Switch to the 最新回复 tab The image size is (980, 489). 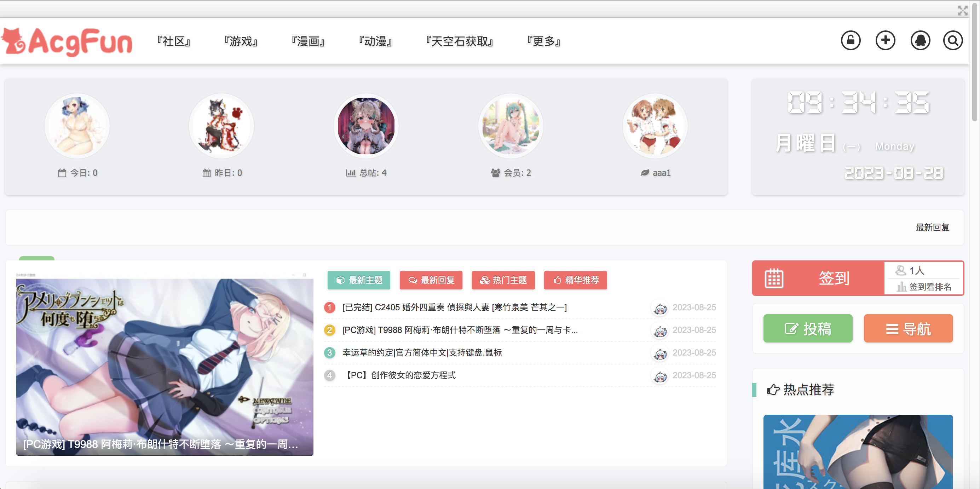pos(431,280)
